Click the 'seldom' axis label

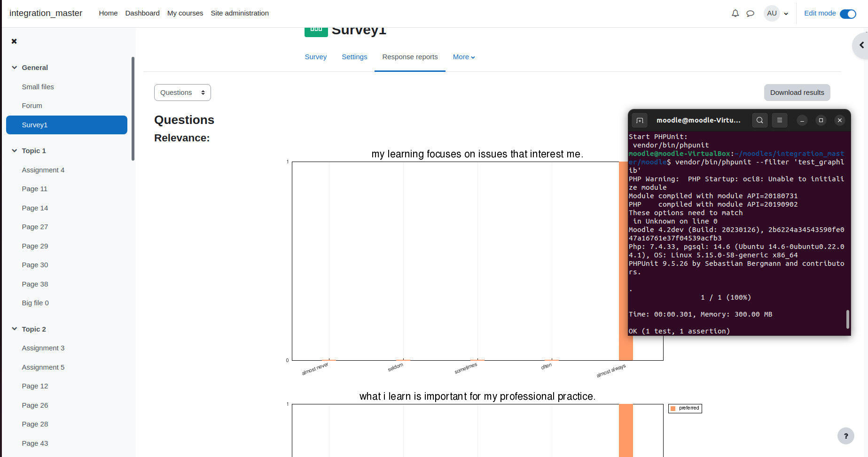(395, 367)
